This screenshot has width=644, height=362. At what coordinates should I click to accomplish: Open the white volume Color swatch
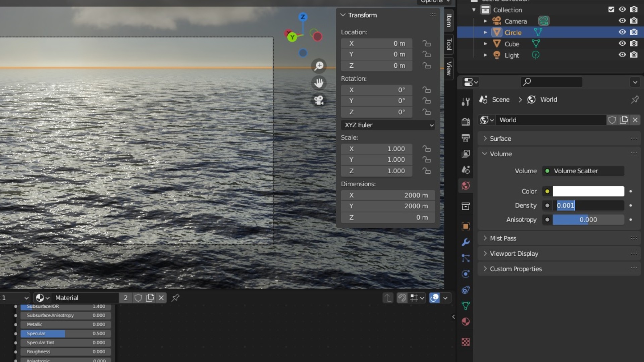click(x=588, y=191)
